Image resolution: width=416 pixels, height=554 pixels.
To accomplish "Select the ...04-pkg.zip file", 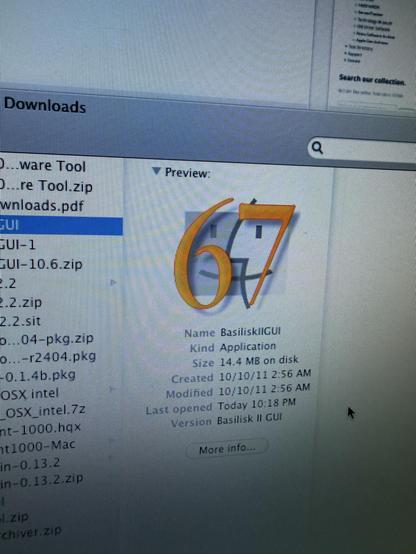I will (47, 339).
